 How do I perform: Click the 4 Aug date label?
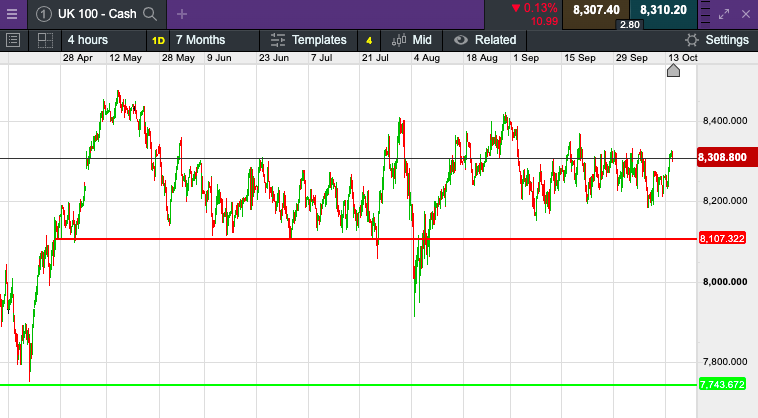(426, 58)
